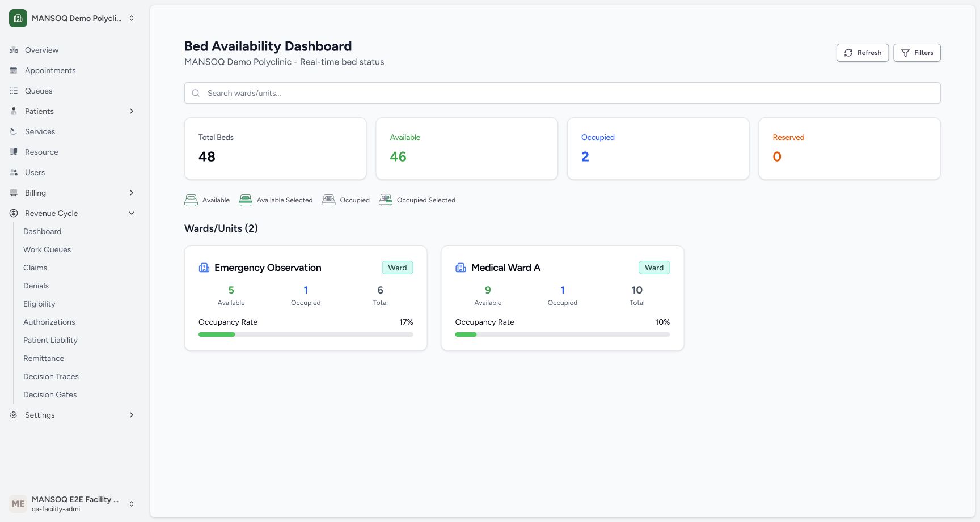
Task: Click the Users group icon
Action: (x=14, y=172)
